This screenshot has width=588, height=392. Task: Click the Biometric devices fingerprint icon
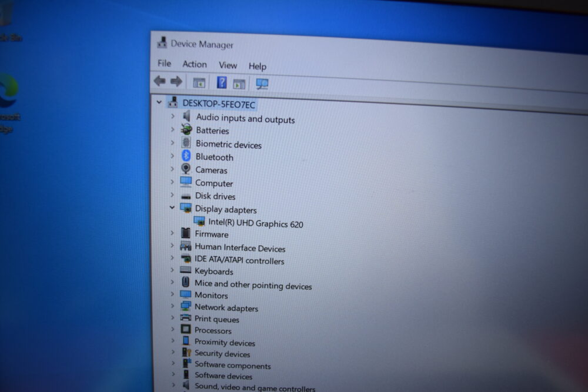click(186, 142)
